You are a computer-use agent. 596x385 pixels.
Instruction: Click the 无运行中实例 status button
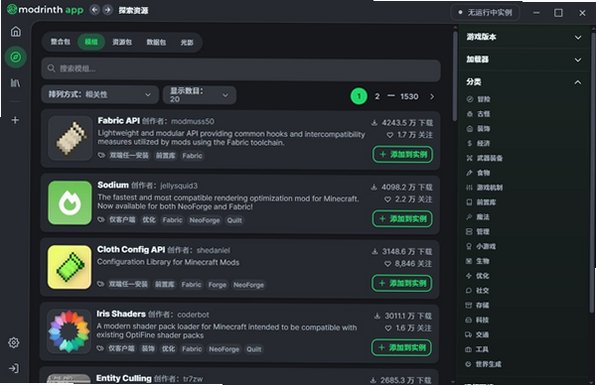click(x=485, y=13)
